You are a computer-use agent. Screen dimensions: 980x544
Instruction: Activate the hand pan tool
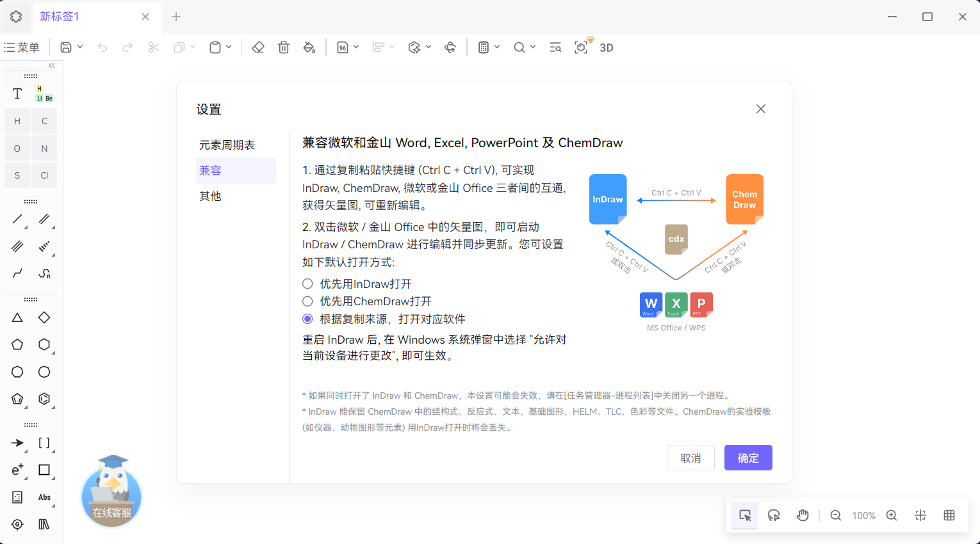[803, 515]
